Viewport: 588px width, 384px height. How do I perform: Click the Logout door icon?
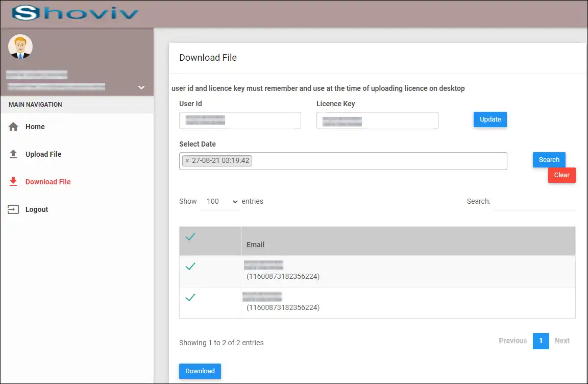tap(13, 209)
